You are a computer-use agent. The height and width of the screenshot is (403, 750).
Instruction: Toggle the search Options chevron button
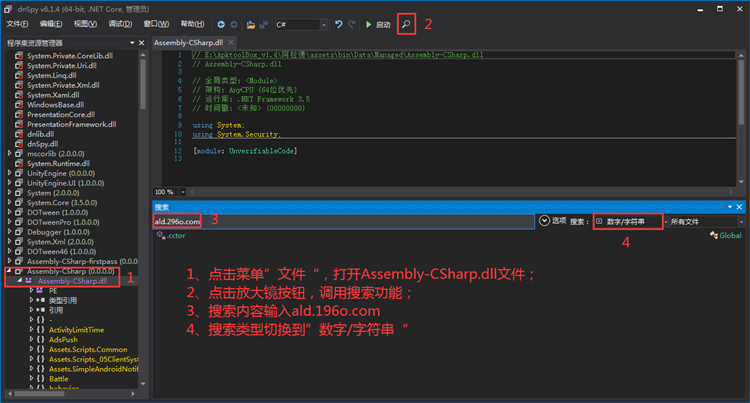click(x=544, y=220)
